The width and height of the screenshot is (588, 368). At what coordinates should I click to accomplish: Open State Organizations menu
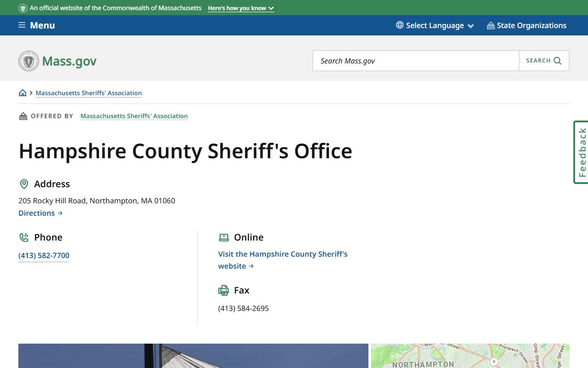[526, 25]
